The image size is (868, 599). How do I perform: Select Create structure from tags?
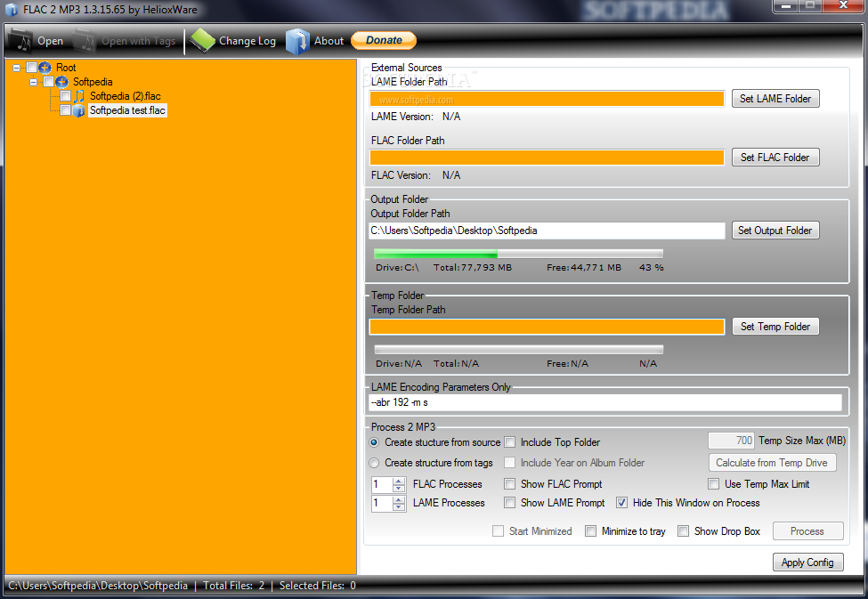[374, 463]
